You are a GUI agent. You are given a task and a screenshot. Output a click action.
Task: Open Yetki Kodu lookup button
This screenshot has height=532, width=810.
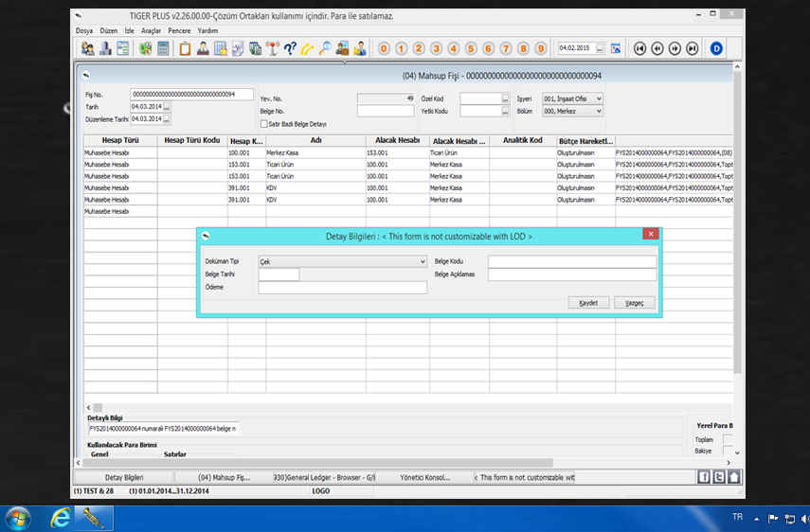[x=505, y=111]
